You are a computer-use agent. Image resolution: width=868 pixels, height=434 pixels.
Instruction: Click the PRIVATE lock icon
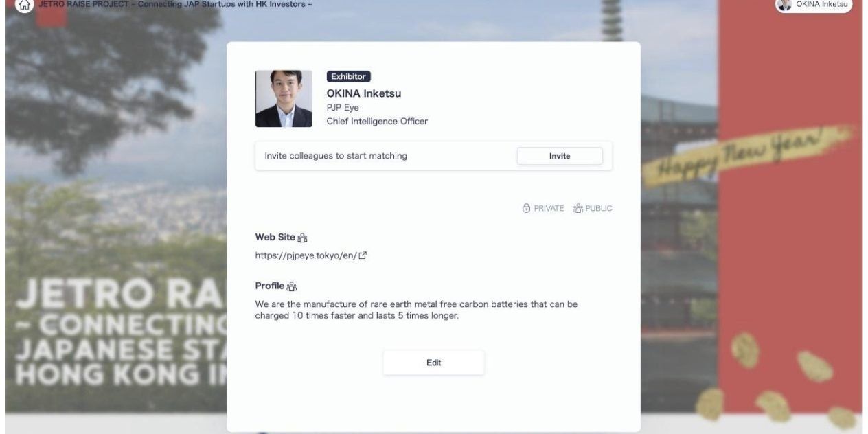point(526,208)
